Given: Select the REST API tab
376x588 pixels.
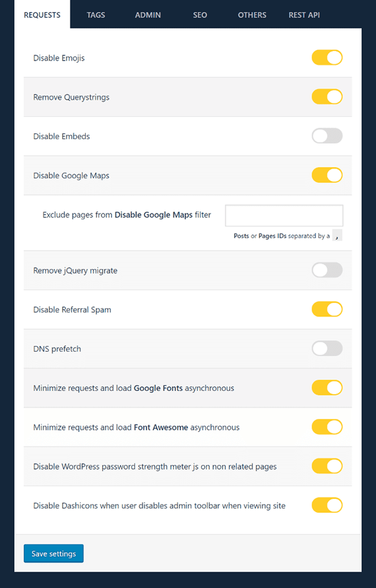Looking at the screenshot, I should pyautogui.click(x=304, y=15).
